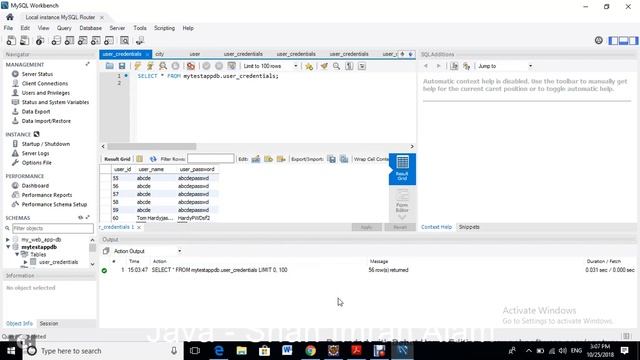This screenshot has width=640, height=360.
Task: Collapse the mytestappdb schema
Action: pyautogui.click(x=8, y=247)
